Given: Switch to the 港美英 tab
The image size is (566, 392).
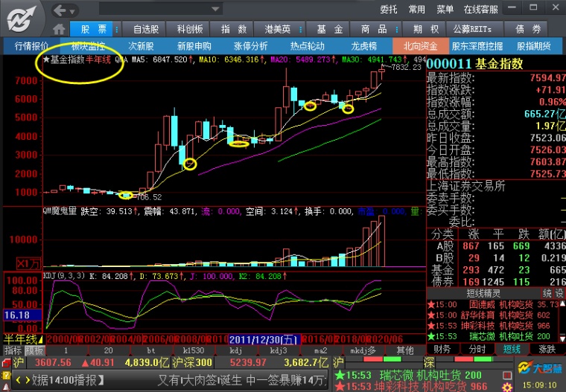Looking at the screenshot, I should point(277,29).
